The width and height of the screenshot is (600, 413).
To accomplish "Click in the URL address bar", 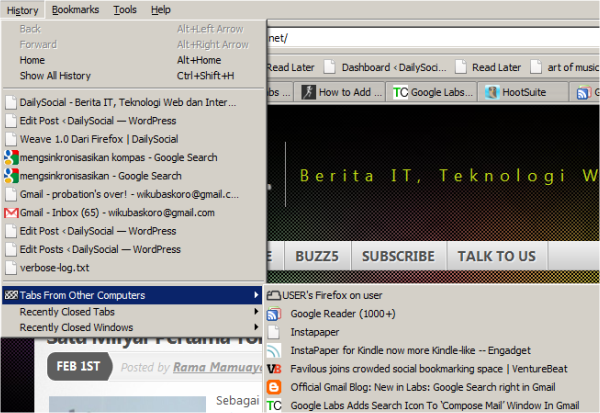I will (x=433, y=38).
